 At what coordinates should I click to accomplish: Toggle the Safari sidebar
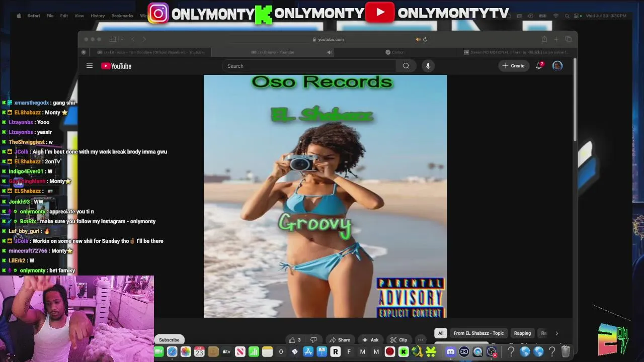click(113, 39)
